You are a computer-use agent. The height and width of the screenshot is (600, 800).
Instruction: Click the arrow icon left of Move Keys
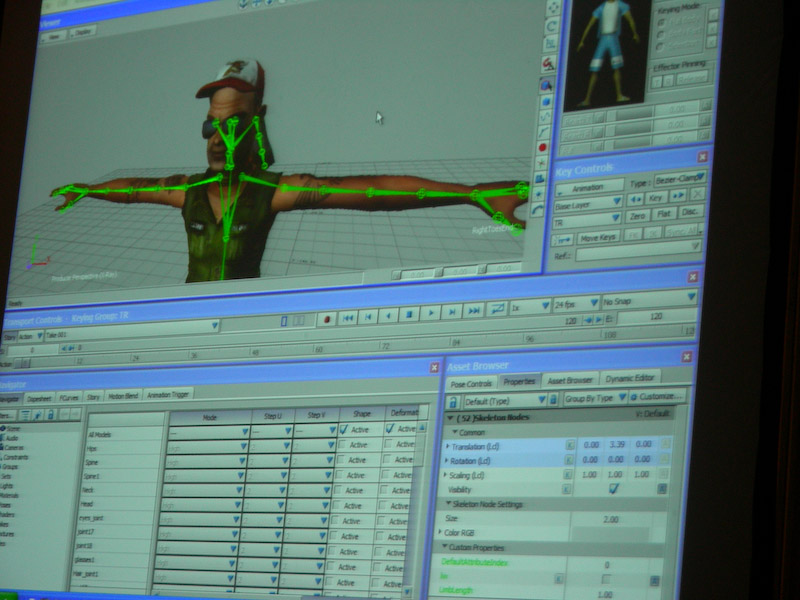(x=563, y=240)
